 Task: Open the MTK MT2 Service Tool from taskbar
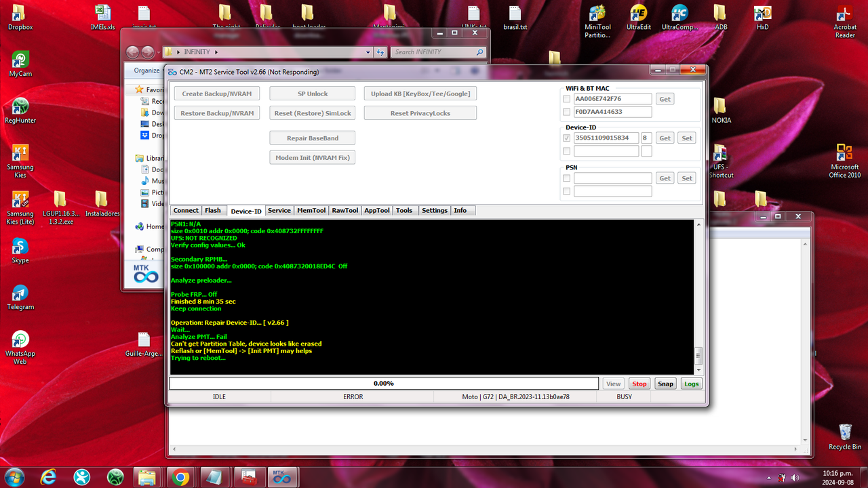[x=283, y=477]
